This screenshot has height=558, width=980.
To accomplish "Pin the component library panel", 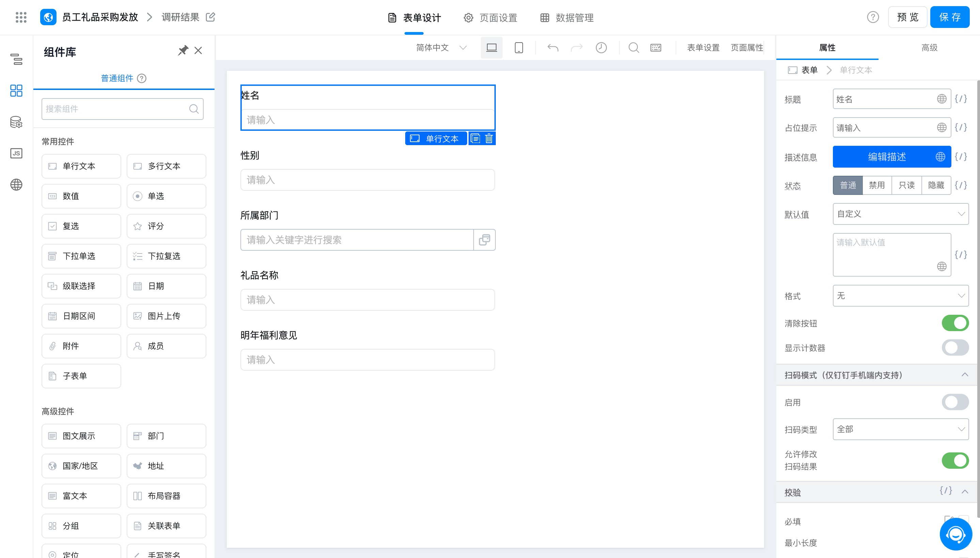I will (183, 50).
